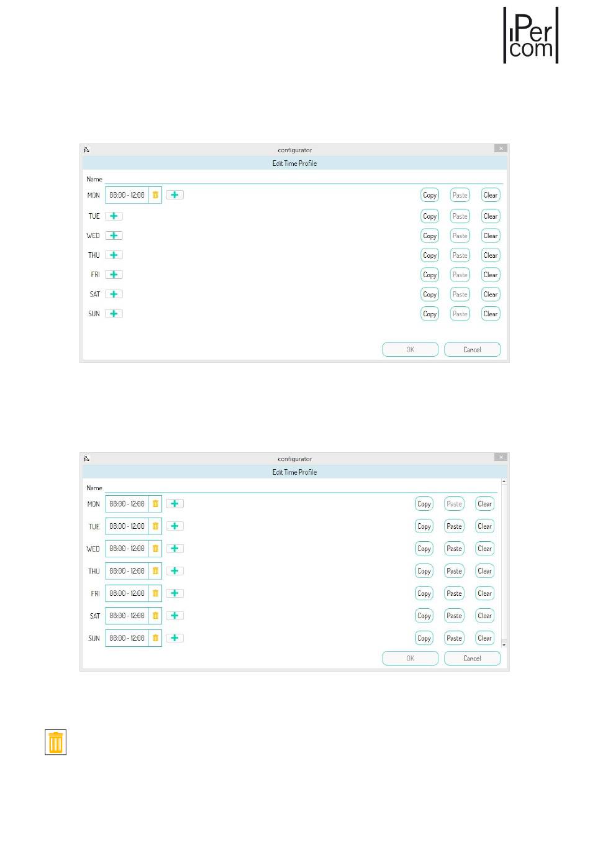The image size is (590, 868).
Task: Clear MON schedule in upper dialog
Action: click(x=491, y=195)
